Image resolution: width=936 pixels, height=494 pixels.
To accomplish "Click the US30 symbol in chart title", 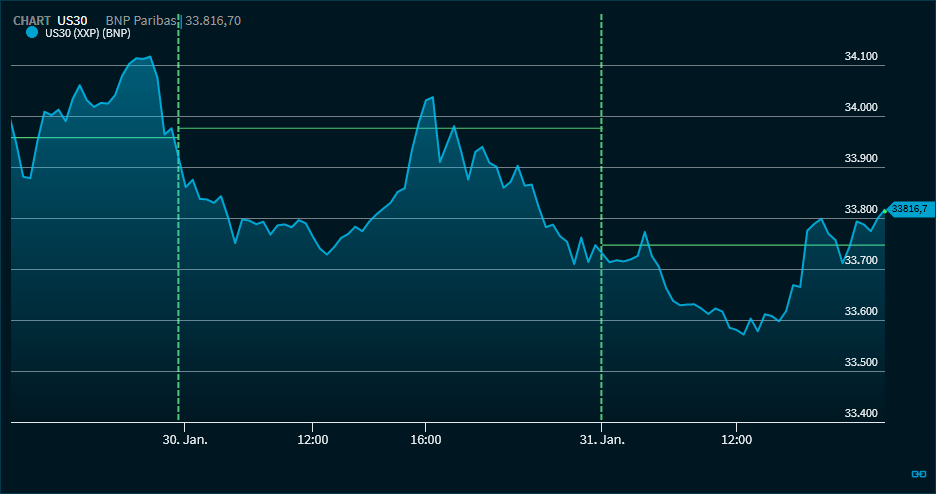I will tap(72, 20).
